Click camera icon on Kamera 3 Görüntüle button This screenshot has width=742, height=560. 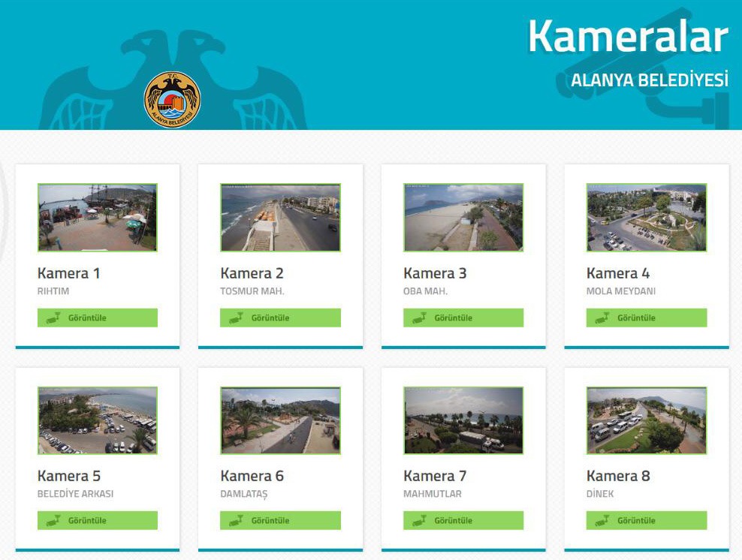(419, 318)
